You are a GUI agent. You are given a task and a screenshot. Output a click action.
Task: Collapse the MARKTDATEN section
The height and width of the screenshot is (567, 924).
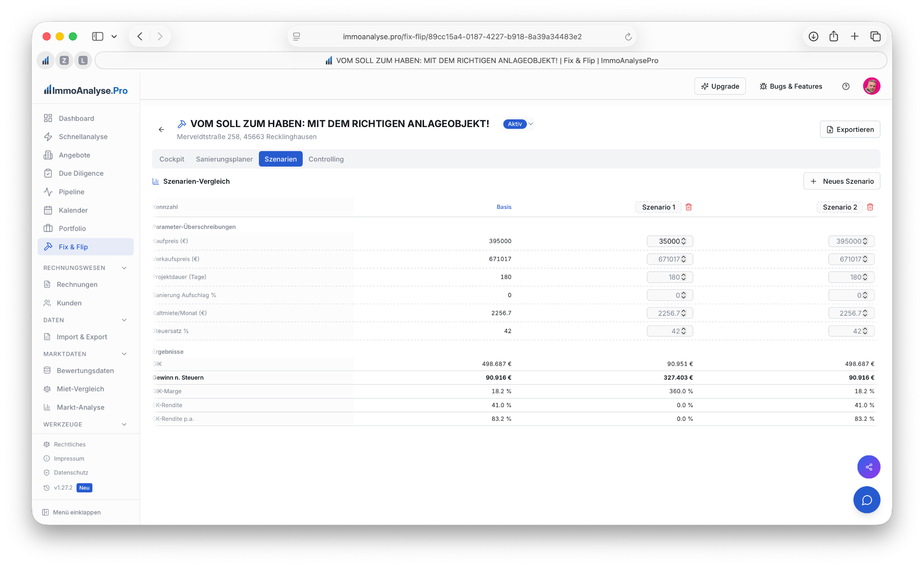pos(124,354)
